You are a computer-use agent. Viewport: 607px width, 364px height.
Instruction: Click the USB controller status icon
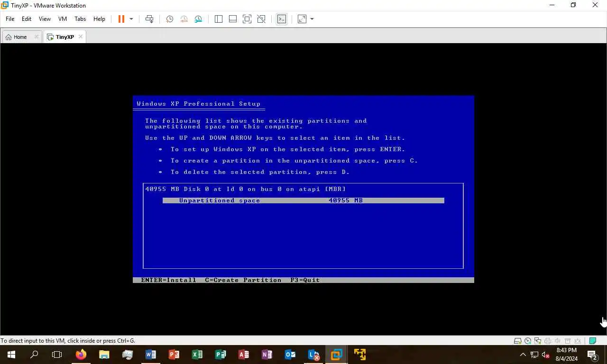(x=568, y=341)
